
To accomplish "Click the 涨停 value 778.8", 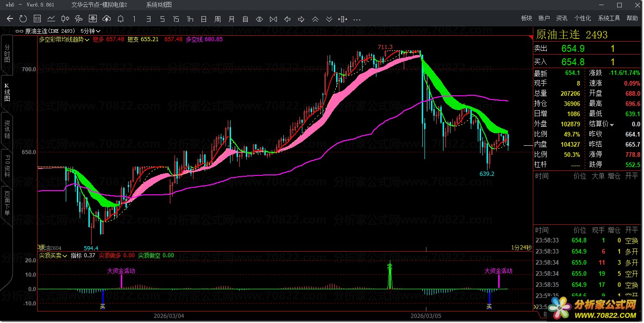I will (x=632, y=155).
